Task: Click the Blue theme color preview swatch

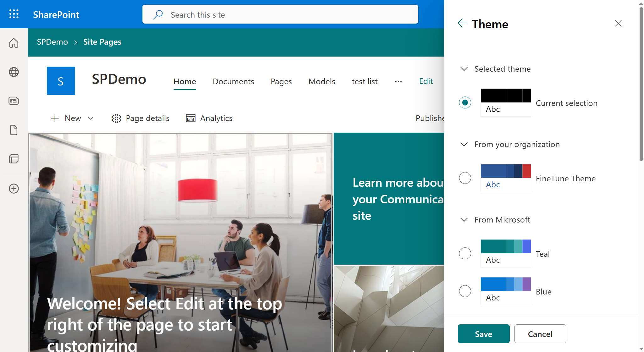Action: pyautogui.click(x=505, y=284)
